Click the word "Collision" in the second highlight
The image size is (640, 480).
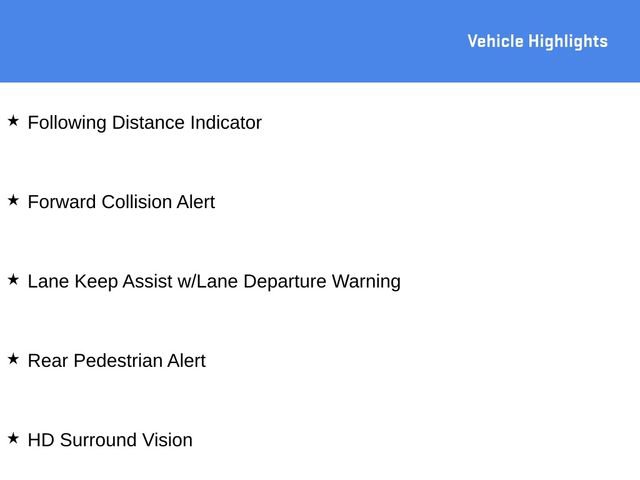click(x=134, y=202)
